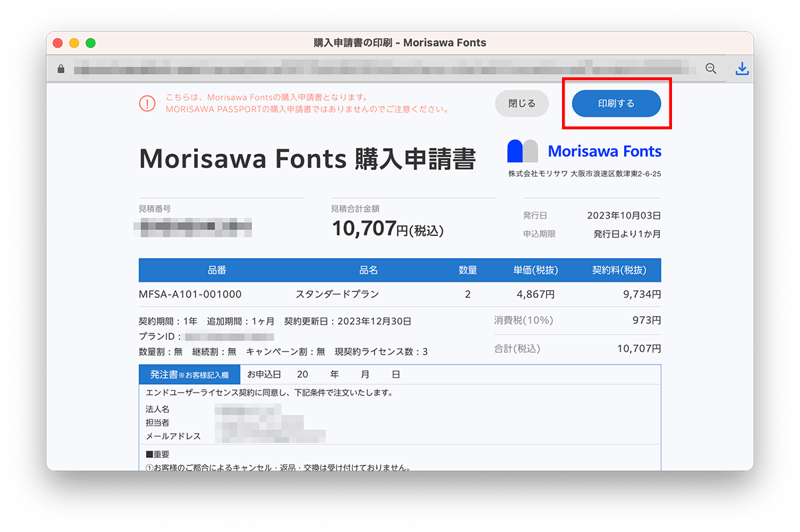Click the 見積番号 label
800x532 pixels.
coord(155,209)
